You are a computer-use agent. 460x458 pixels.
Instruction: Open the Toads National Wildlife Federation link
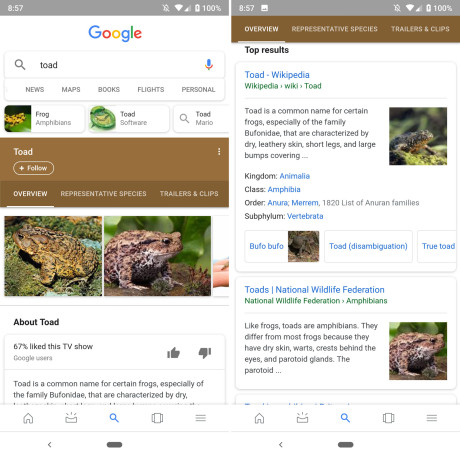[x=314, y=290]
